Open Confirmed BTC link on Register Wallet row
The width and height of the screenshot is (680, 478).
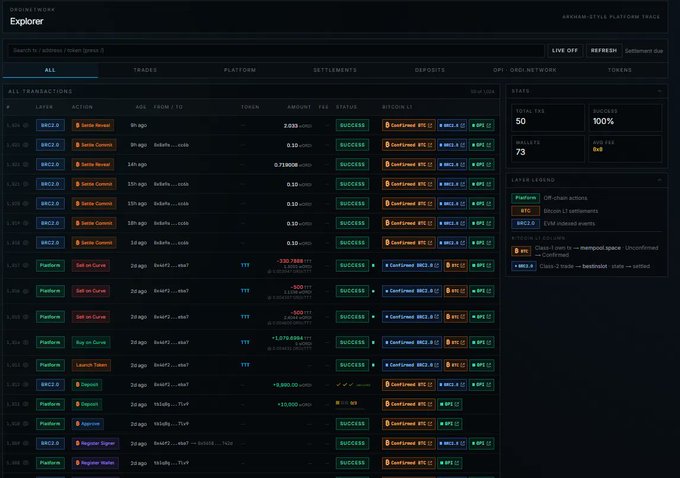click(409, 463)
